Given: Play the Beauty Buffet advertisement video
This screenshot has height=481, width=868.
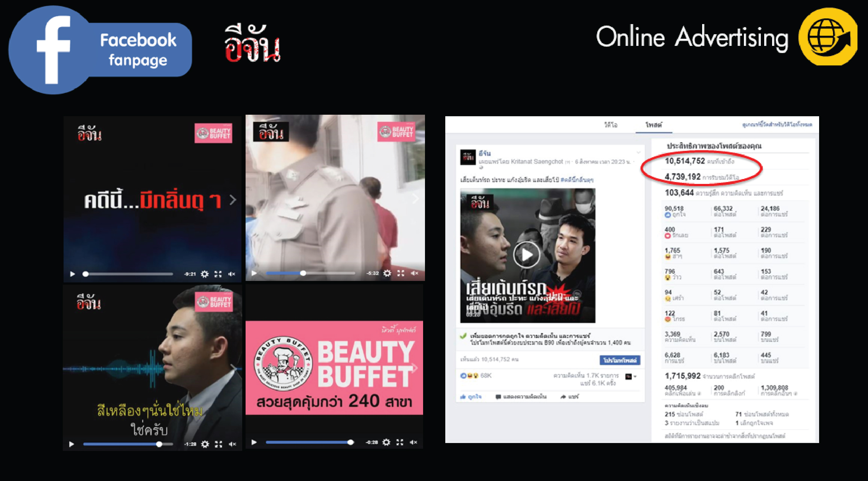Looking at the screenshot, I should [254, 442].
